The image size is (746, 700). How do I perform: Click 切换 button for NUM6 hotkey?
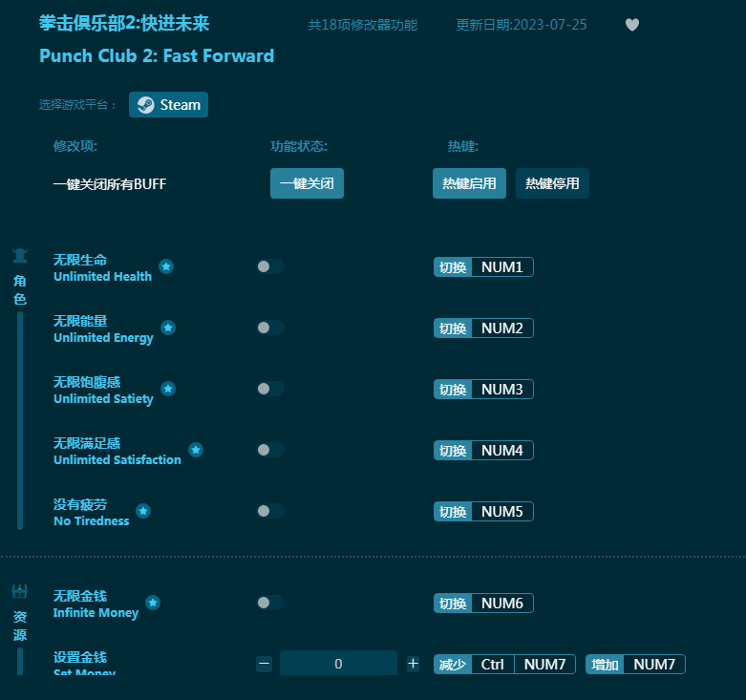coord(453,604)
